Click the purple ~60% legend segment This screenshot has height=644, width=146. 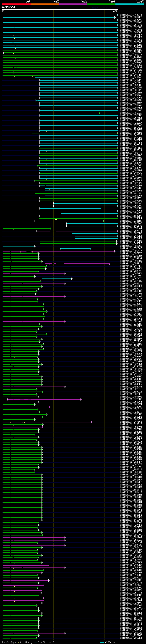coord(73,4)
